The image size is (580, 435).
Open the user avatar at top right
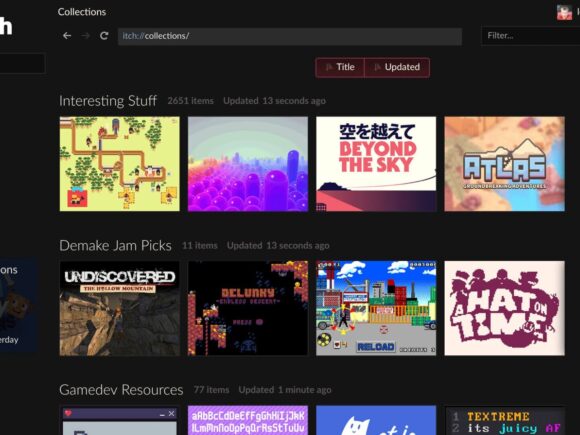point(564,12)
